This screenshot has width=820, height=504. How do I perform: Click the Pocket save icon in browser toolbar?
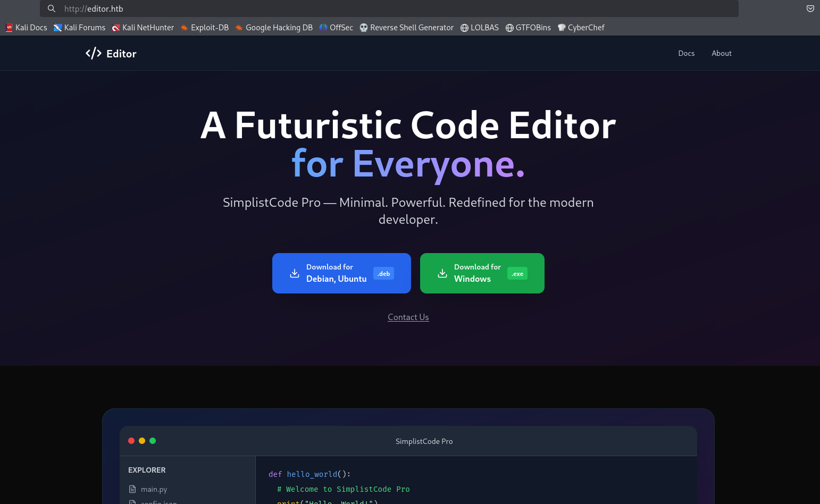point(810,9)
